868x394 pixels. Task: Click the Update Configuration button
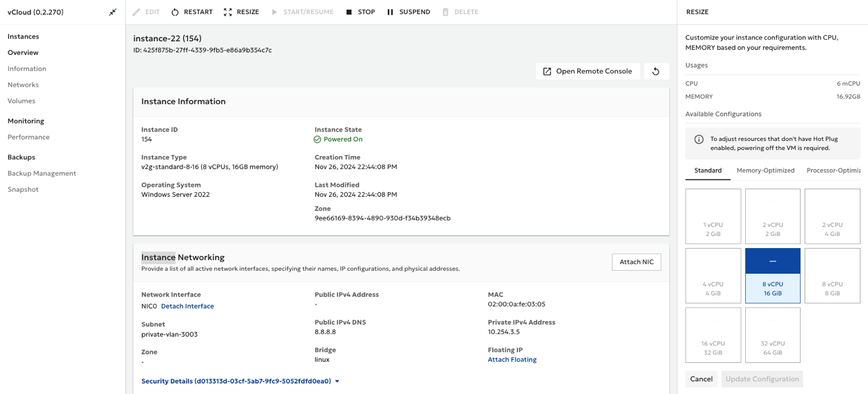pyautogui.click(x=762, y=379)
